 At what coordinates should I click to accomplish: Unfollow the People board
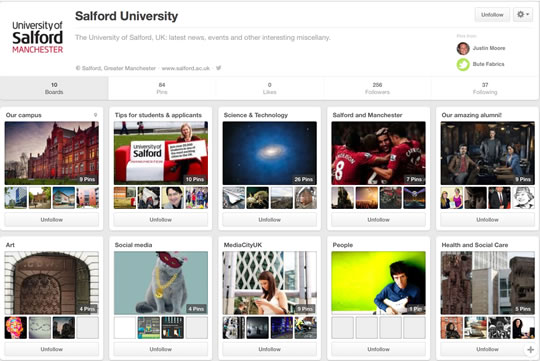[378, 349]
